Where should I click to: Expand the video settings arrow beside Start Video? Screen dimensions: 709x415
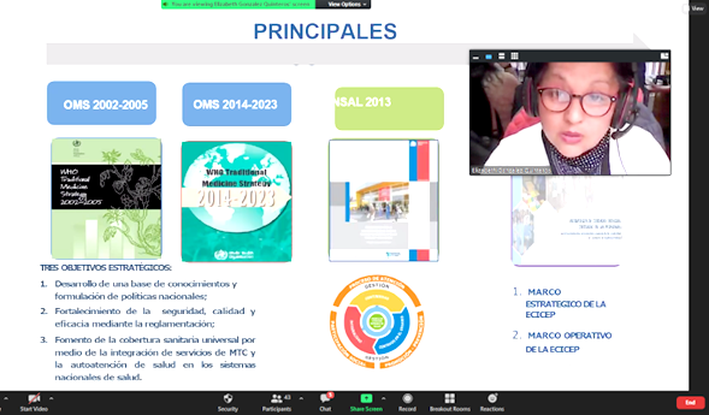pyautogui.click(x=50, y=397)
